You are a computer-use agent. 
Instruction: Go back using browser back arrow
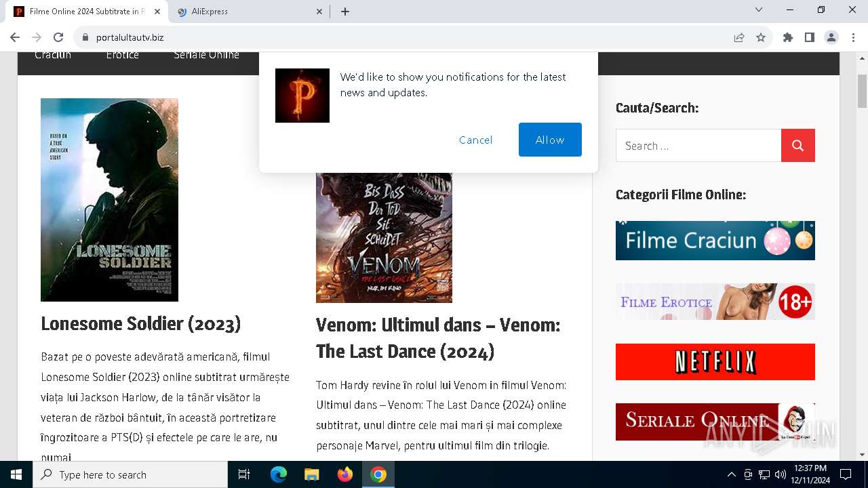coord(15,37)
